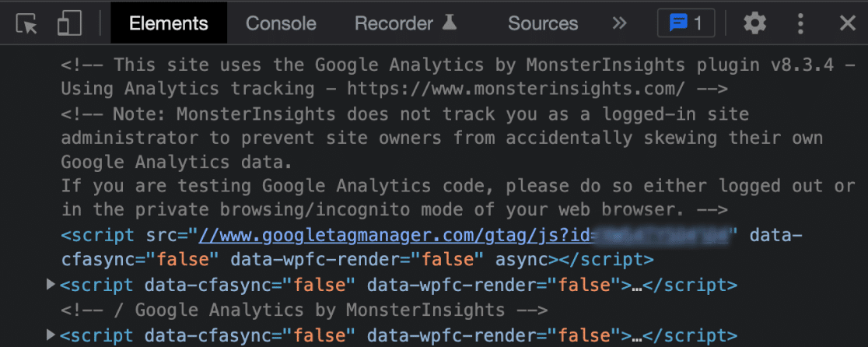Switch to the Elements tab
This screenshot has height=347, width=868.
pyautogui.click(x=169, y=23)
